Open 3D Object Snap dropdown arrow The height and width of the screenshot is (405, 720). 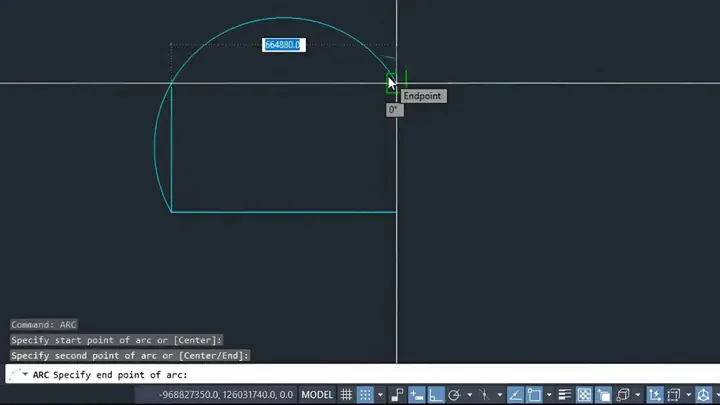pos(637,394)
